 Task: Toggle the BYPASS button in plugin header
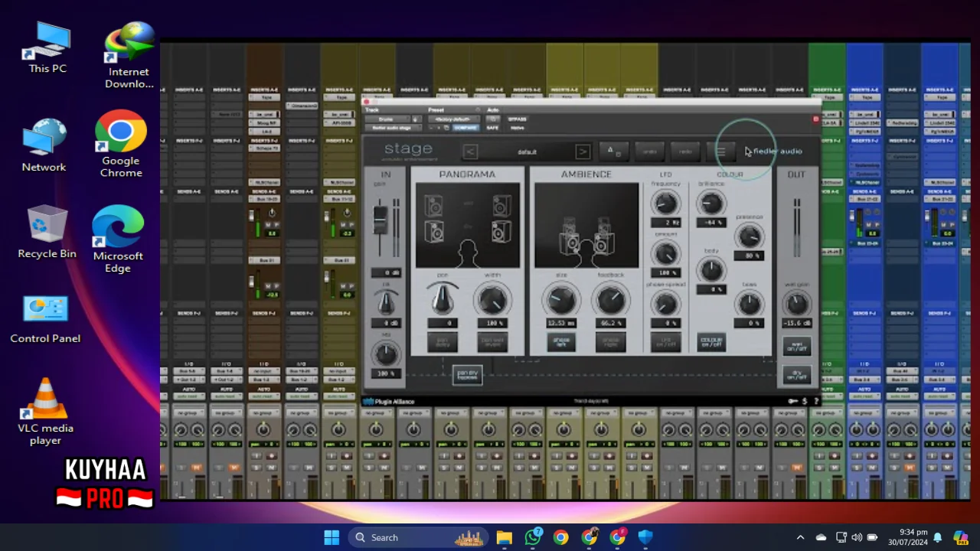[518, 119]
